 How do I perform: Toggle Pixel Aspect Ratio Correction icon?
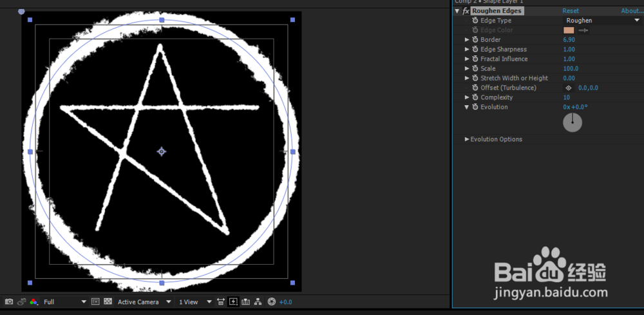(221, 302)
